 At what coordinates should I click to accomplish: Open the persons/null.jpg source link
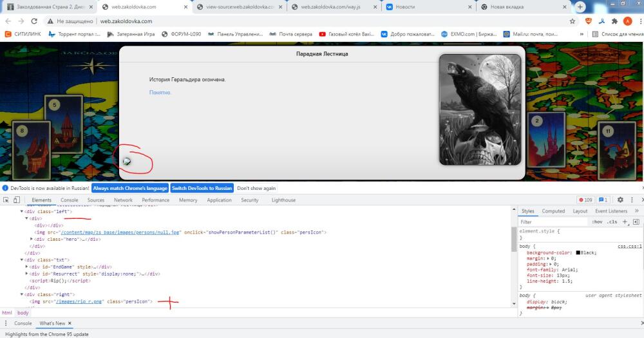(x=120, y=232)
